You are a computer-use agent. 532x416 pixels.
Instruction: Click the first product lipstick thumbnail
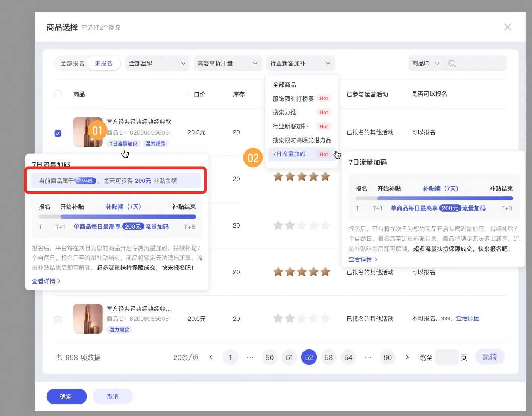pyautogui.click(x=88, y=132)
